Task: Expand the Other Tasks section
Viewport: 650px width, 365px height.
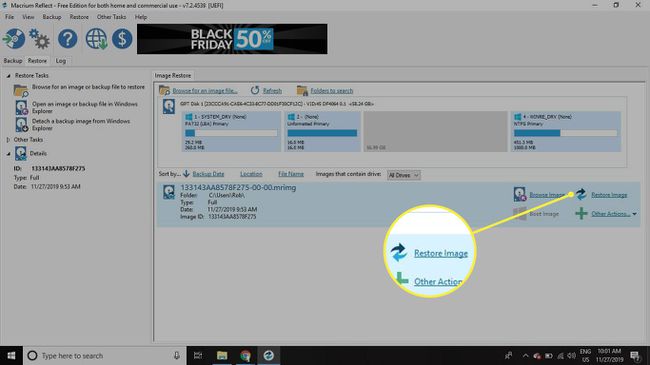Action: [8, 140]
